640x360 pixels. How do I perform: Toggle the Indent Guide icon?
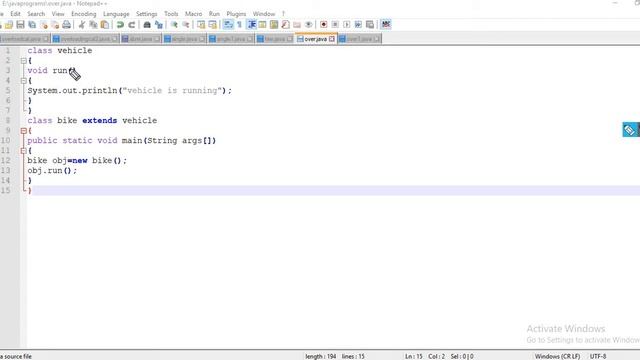point(251,25)
